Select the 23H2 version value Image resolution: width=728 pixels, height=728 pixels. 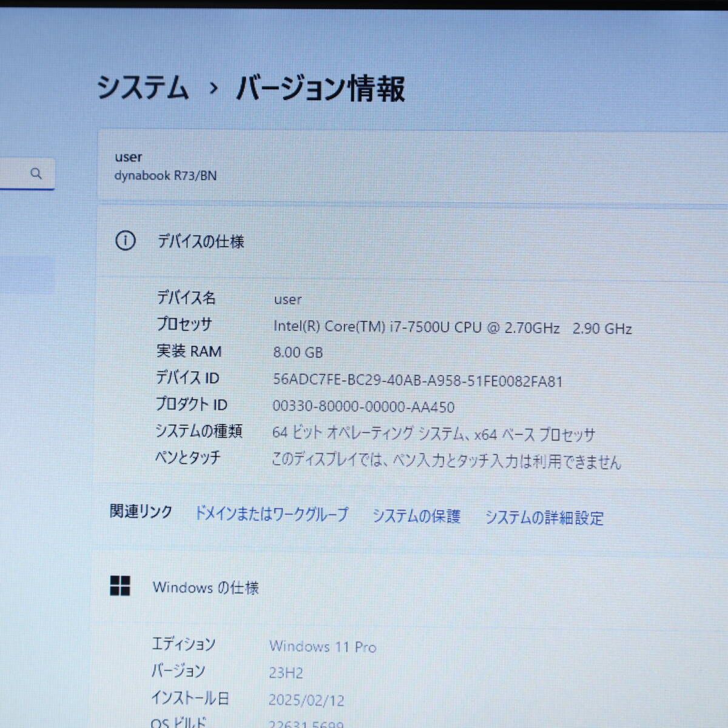click(286, 673)
